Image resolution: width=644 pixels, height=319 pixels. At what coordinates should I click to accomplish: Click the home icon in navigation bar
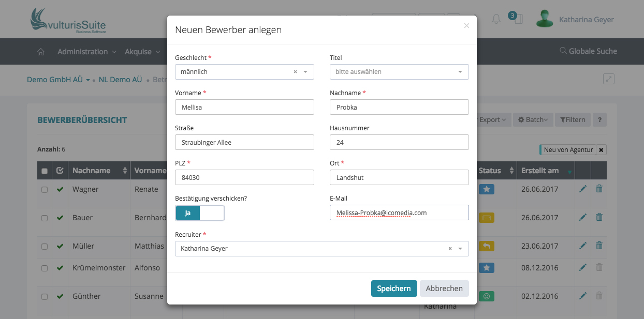(41, 52)
